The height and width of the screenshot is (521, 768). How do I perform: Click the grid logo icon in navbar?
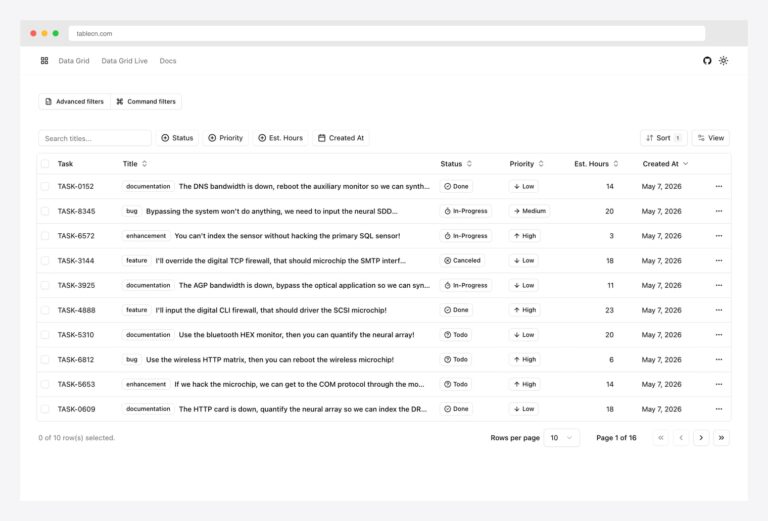[x=44, y=61]
